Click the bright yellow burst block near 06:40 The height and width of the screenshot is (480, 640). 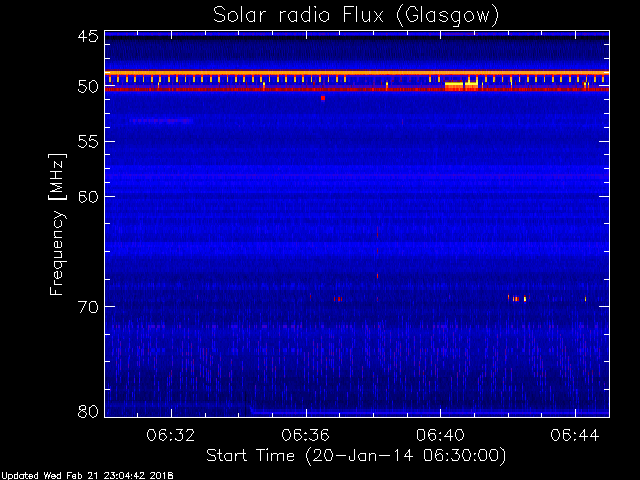461,85
